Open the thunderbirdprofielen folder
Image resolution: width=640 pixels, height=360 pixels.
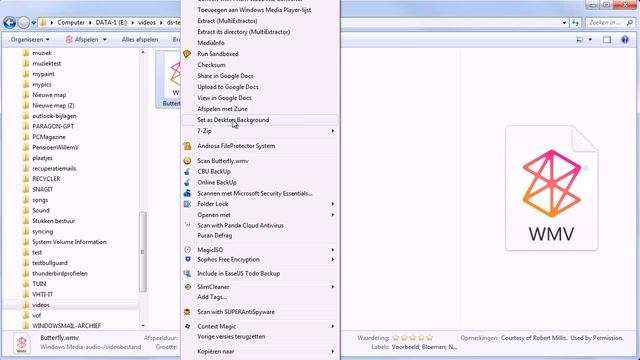(x=60, y=273)
